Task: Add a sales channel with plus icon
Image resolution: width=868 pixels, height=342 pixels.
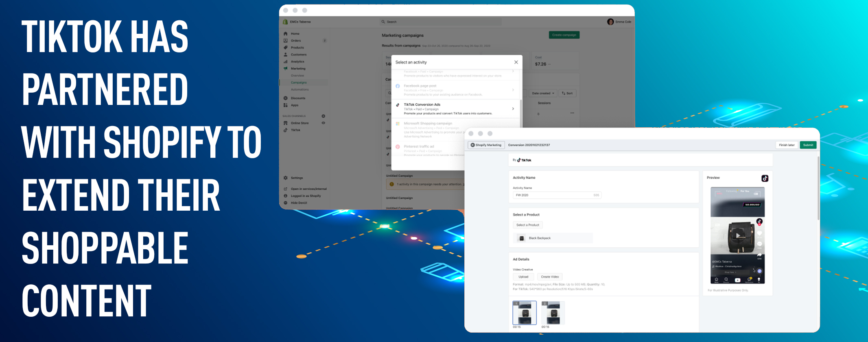Action: [324, 116]
